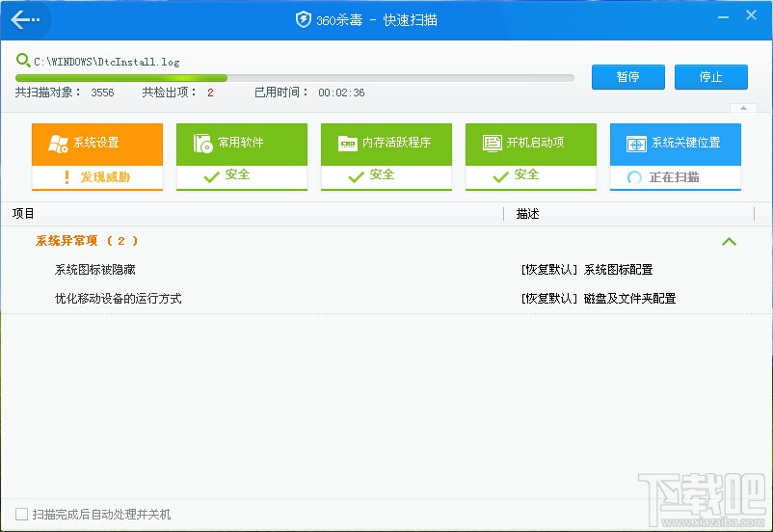This screenshot has width=773, height=532.
Task: Collapse the category panel with the small up arrow
Action: click(x=743, y=108)
